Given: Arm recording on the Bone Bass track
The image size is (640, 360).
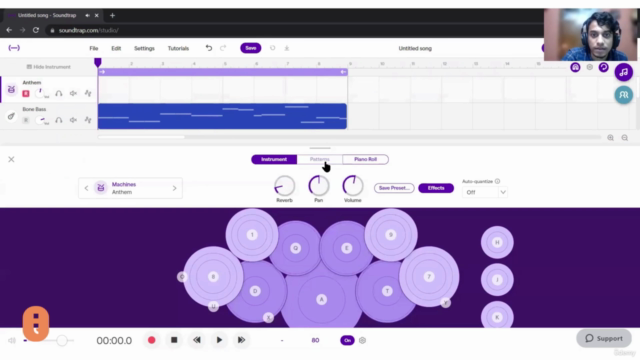Looking at the screenshot, I should coord(26,120).
